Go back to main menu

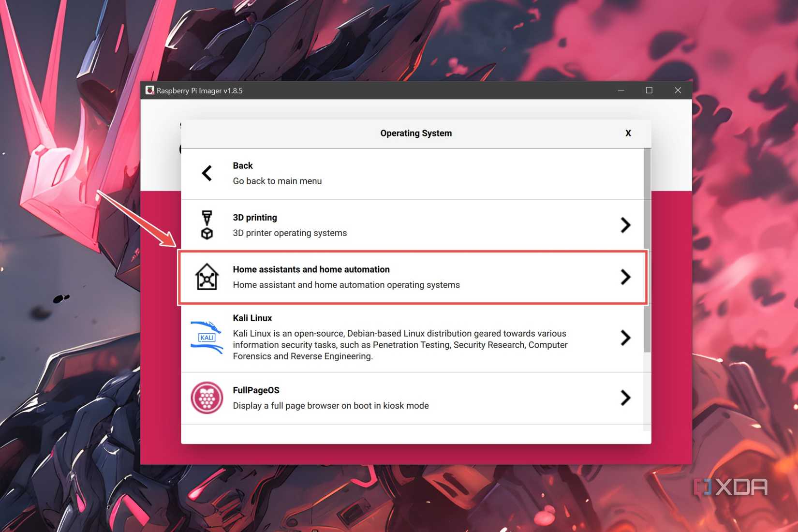click(x=413, y=174)
